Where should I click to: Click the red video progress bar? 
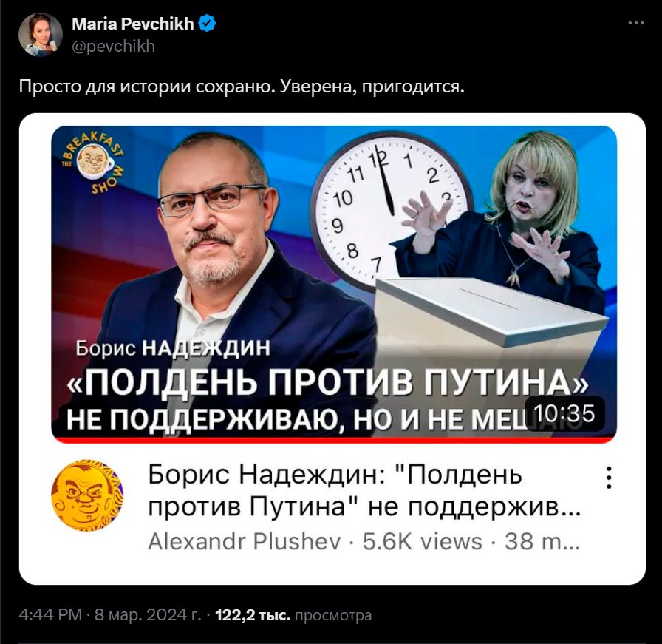coord(334,441)
